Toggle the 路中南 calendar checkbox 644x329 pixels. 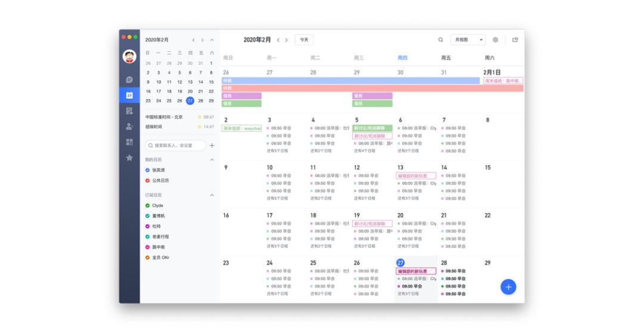[x=147, y=247]
